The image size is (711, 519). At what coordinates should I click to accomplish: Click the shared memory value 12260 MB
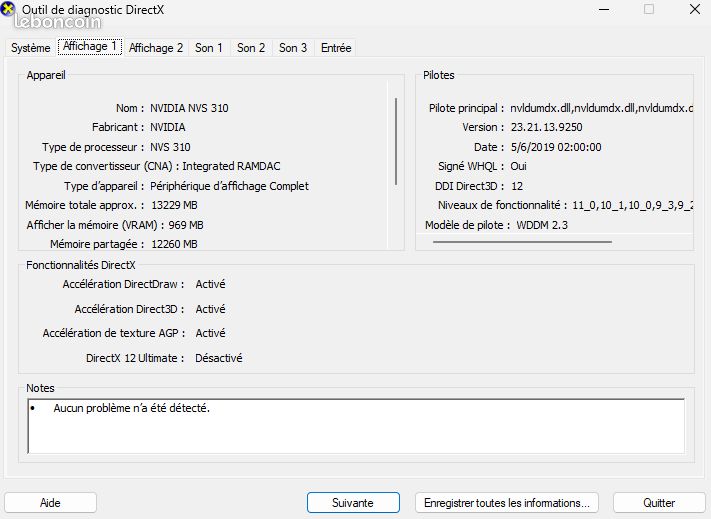tap(174, 244)
